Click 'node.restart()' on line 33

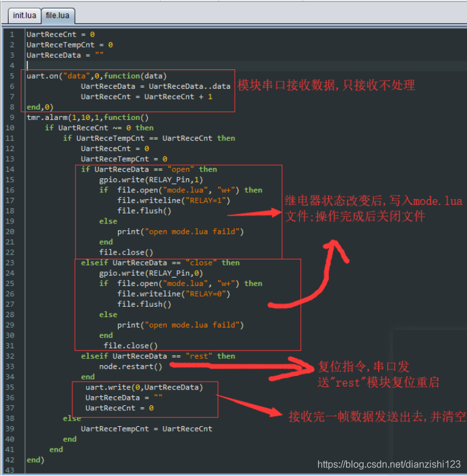131,366
